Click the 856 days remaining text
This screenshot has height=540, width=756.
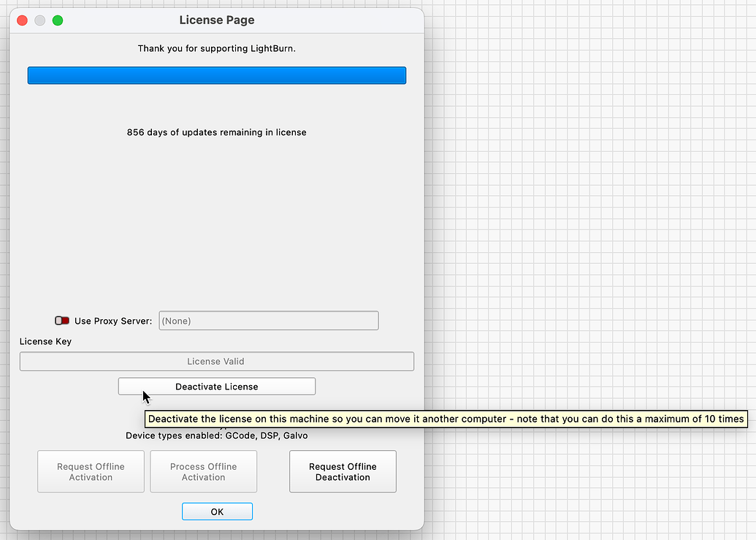coord(216,132)
